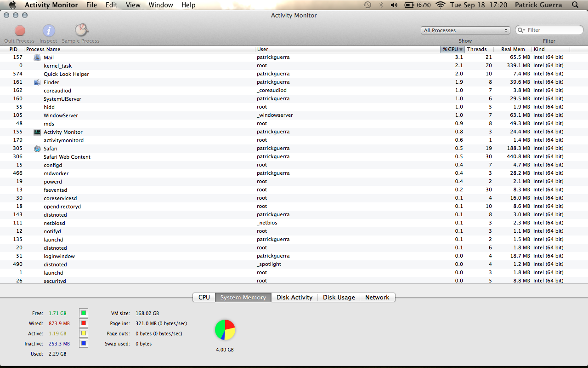Open the volume menu bar icon
This screenshot has width=588, height=368.
click(x=394, y=5)
